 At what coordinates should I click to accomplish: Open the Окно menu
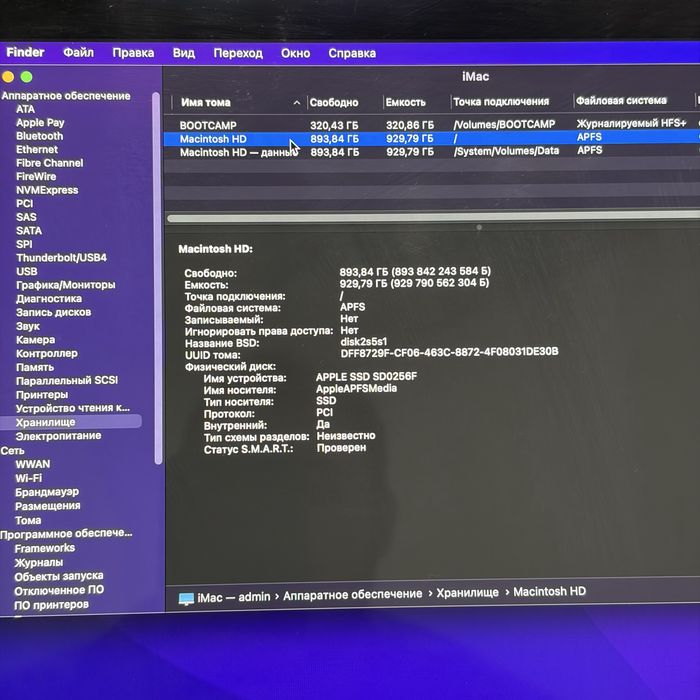tap(296, 54)
